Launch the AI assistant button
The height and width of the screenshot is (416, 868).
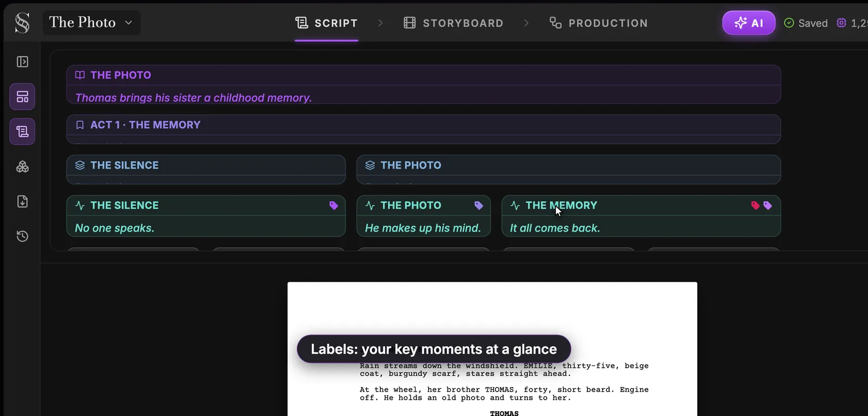(x=749, y=23)
